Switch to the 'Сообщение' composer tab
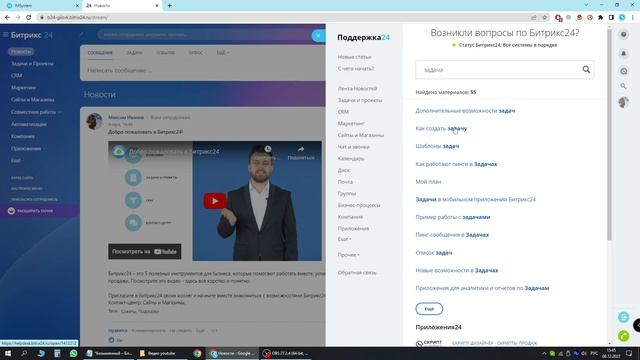Image resolution: width=640 pixels, height=360 pixels. pyautogui.click(x=100, y=53)
